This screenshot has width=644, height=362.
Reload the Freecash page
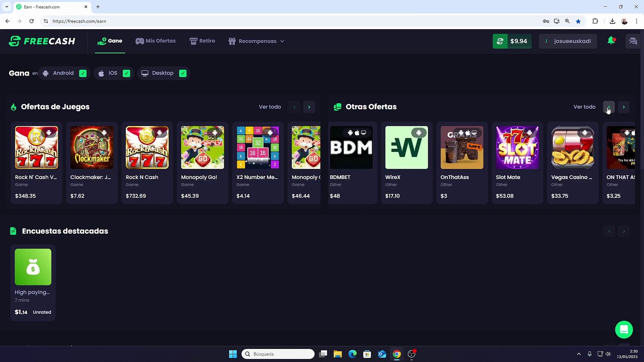[x=31, y=21]
